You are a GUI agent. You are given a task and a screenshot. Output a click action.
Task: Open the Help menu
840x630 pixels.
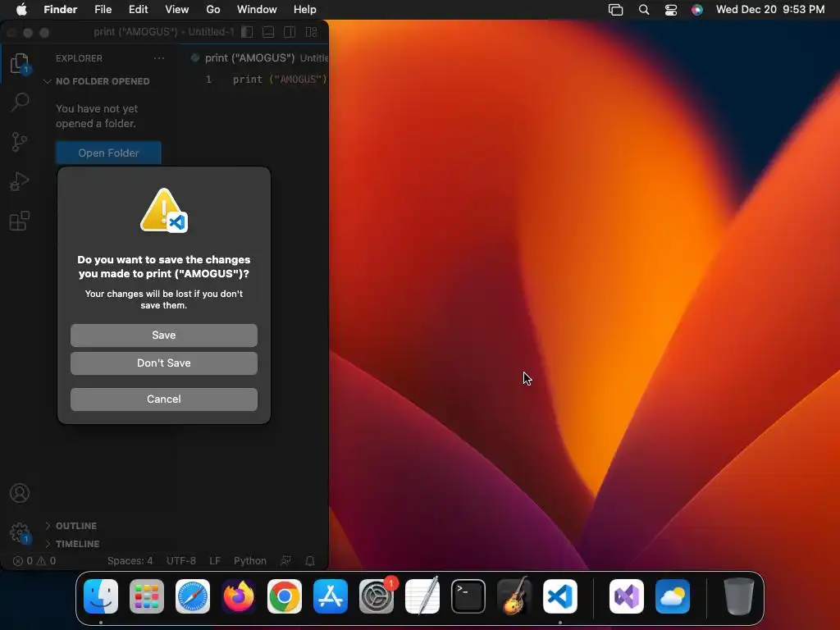[x=305, y=9]
